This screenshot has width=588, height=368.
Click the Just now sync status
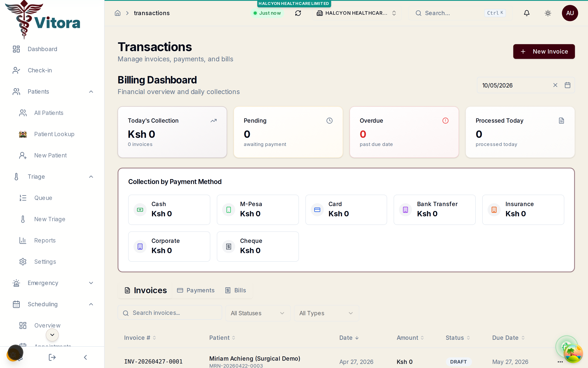point(267,13)
